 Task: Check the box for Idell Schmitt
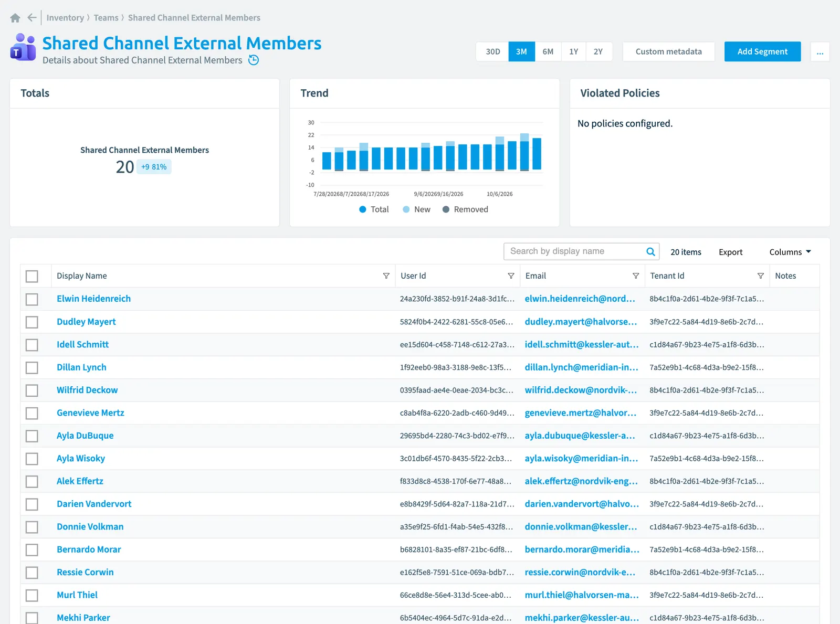[32, 345]
